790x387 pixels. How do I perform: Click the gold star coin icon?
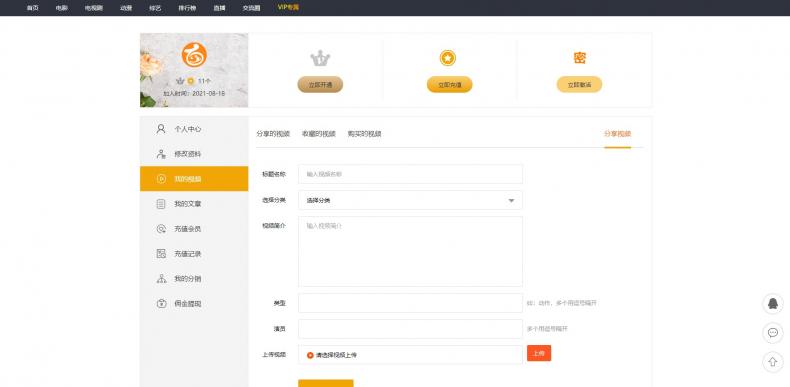(x=447, y=58)
